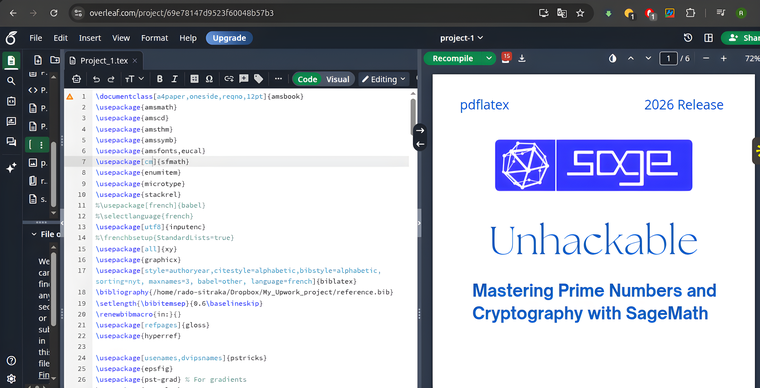Close the Project_1.tex tab
760x388 pixels.
coord(135,61)
